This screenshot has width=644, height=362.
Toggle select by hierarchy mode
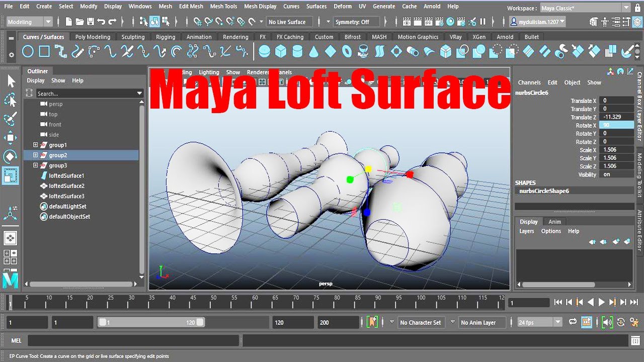click(144, 22)
